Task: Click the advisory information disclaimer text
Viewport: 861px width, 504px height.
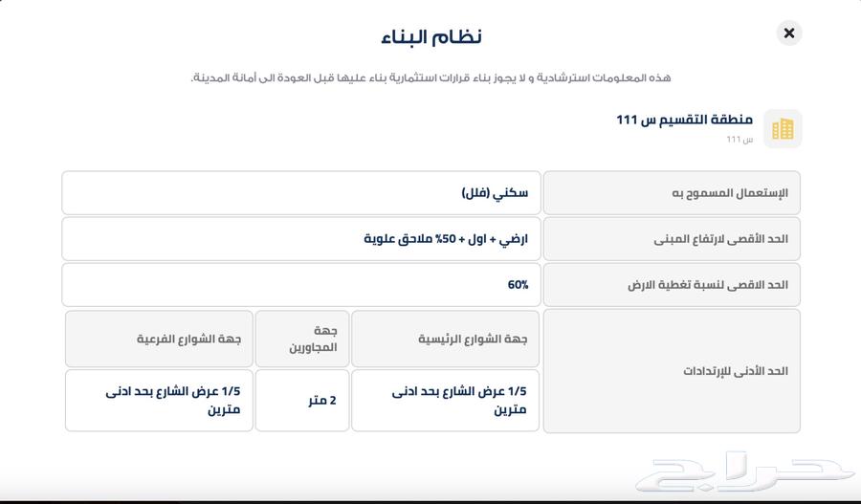Action: [430, 78]
